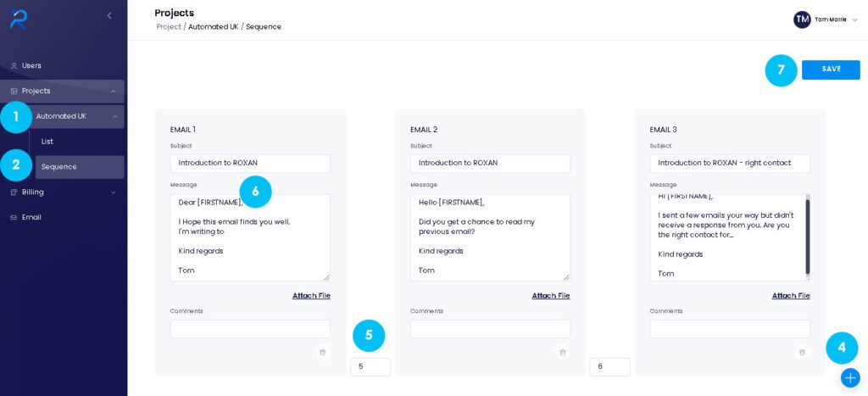Click the TM user avatar

coord(802,20)
